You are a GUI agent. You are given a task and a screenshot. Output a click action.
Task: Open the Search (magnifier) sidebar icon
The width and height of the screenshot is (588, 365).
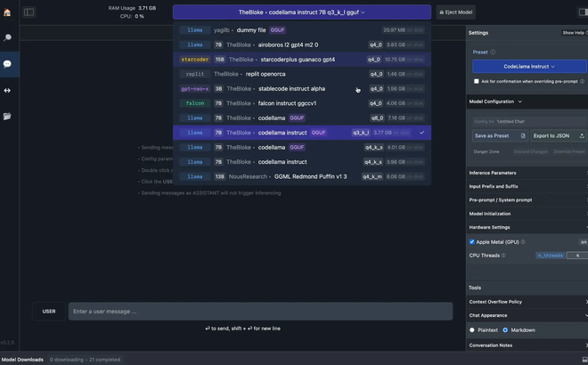click(x=7, y=37)
